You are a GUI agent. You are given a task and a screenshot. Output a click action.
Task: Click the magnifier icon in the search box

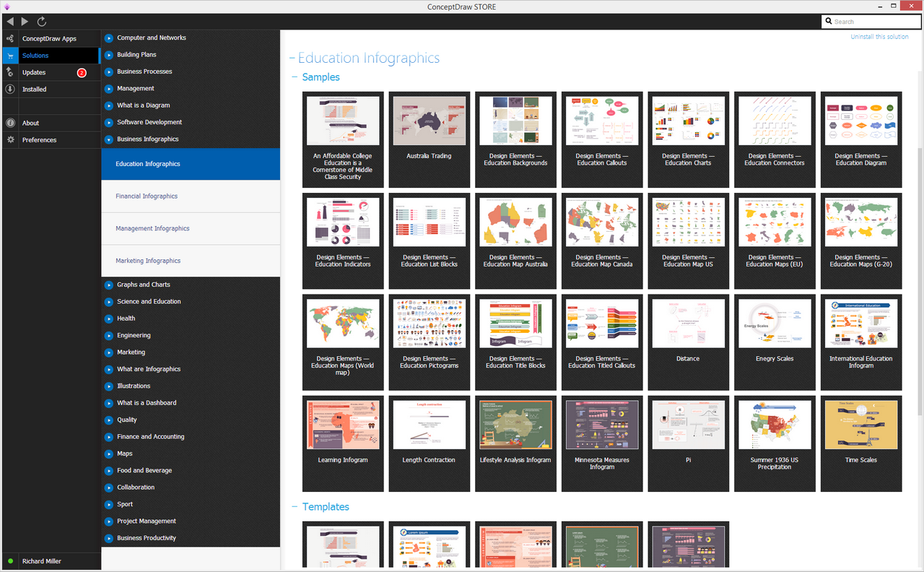coord(829,22)
